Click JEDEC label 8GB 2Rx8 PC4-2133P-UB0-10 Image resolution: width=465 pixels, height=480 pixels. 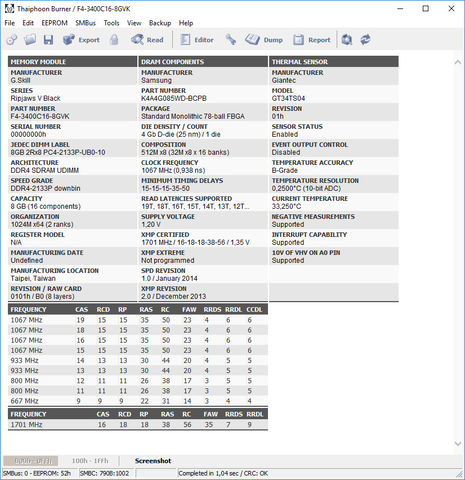tap(58, 152)
